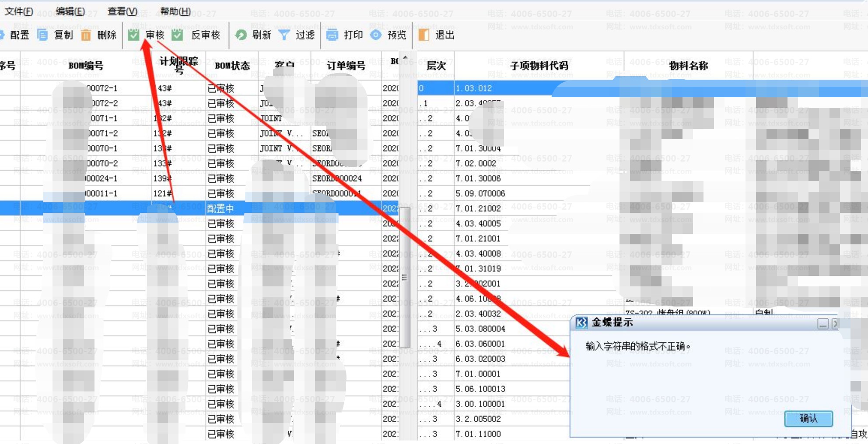Screen dimensions: 868x444
Task: Open print preview with the 预览 icon
Action: pos(376,35)
